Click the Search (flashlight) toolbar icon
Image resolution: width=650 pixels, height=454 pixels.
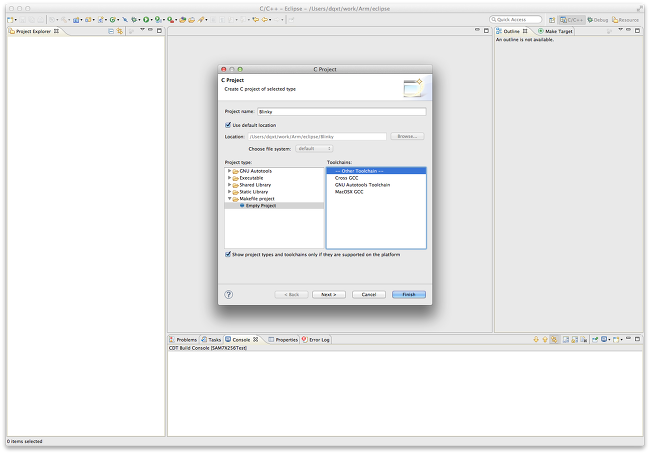pyautogui.click(x=200, y=19)
